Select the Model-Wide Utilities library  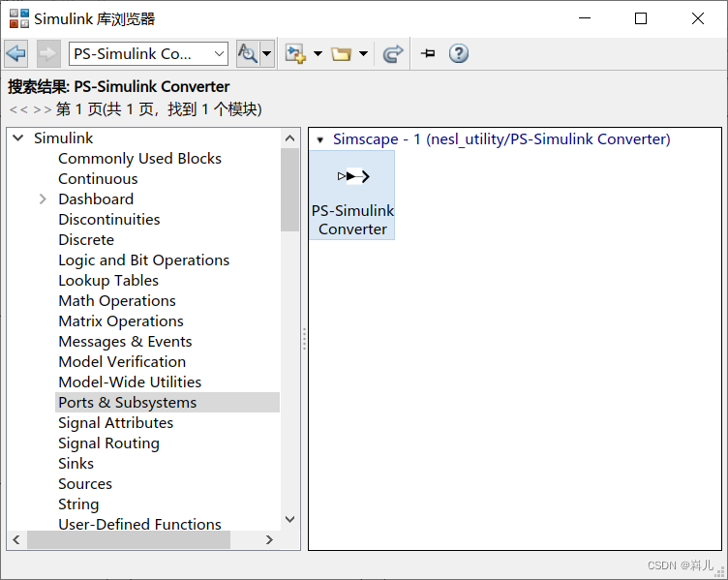pyautogui.click(x=130, y=382)
